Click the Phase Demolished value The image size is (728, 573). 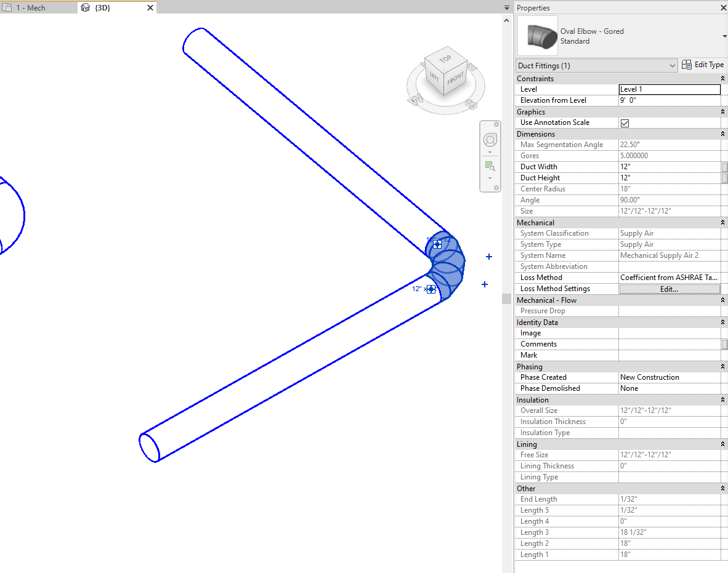pos(669,388)
